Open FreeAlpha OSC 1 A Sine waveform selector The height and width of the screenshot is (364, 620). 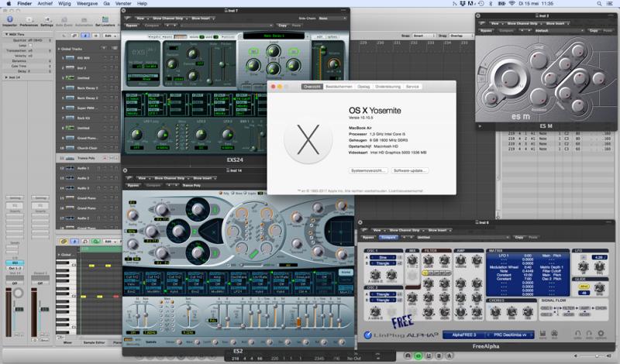tap(382, 257)
